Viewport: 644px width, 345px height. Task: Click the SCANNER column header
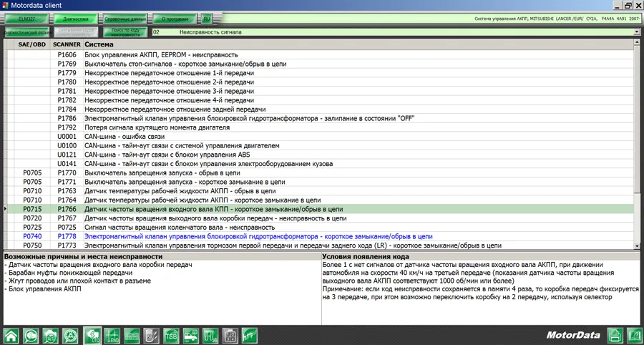pos(67,44)
